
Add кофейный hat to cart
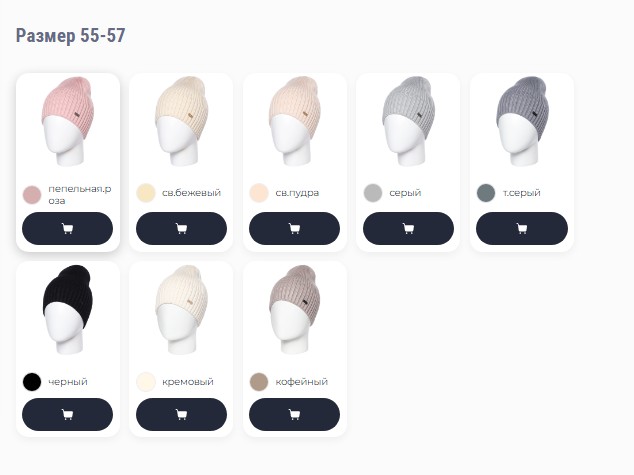click(294, 414)
